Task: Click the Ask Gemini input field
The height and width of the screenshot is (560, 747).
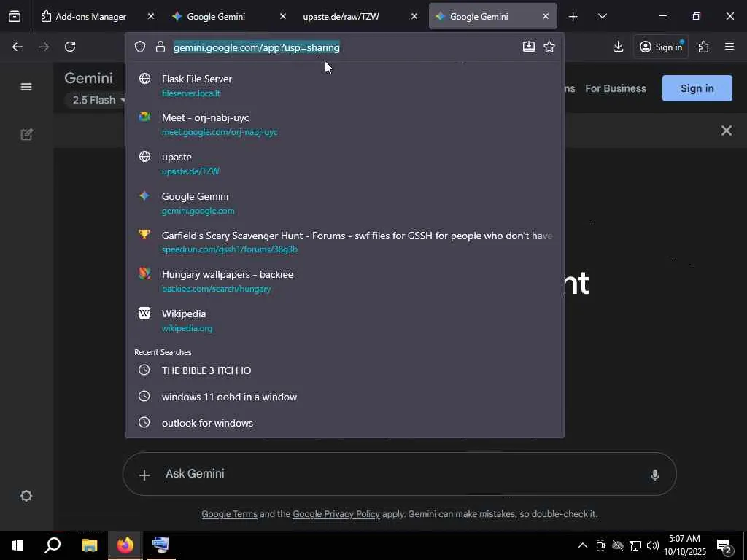Action: pyautogui.click(x=399, y=474)
